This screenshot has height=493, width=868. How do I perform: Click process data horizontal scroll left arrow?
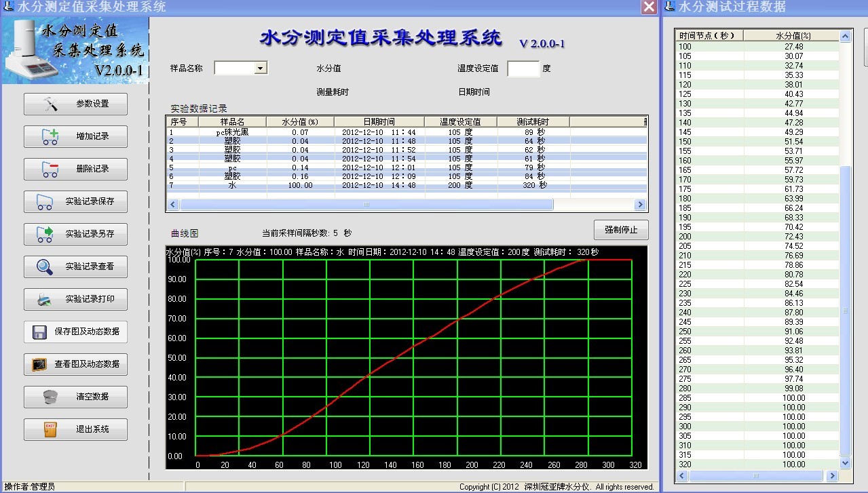pos(681,475)
